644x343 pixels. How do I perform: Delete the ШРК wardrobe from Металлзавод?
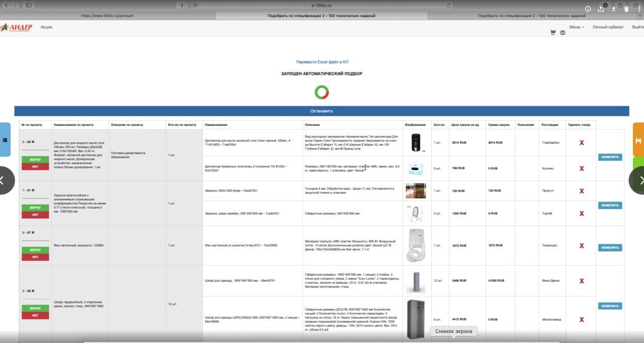582,319
